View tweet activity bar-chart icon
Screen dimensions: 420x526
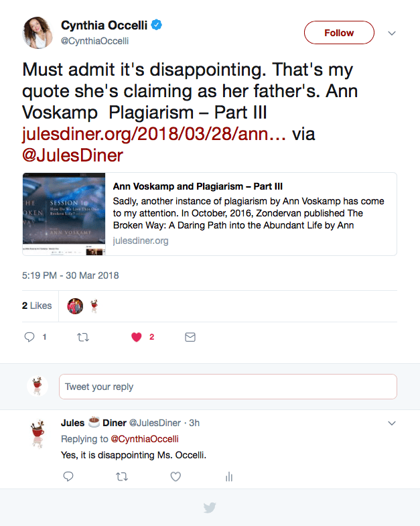[x=229, y=476]
